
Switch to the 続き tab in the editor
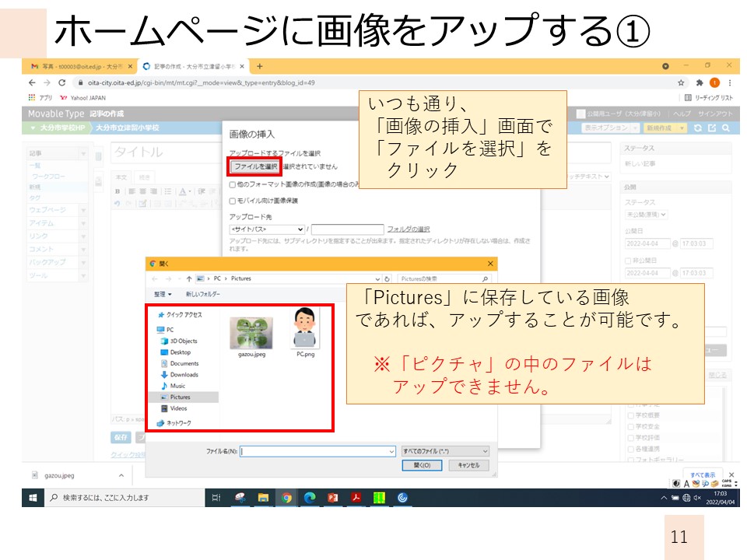(145, 177)
